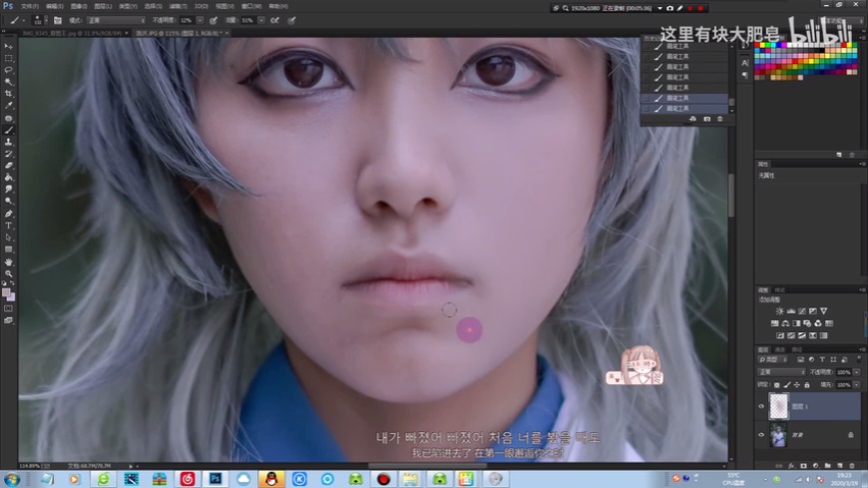
Task: Add a Brightness/Contrast adjustment
Action: click(779, 311)
